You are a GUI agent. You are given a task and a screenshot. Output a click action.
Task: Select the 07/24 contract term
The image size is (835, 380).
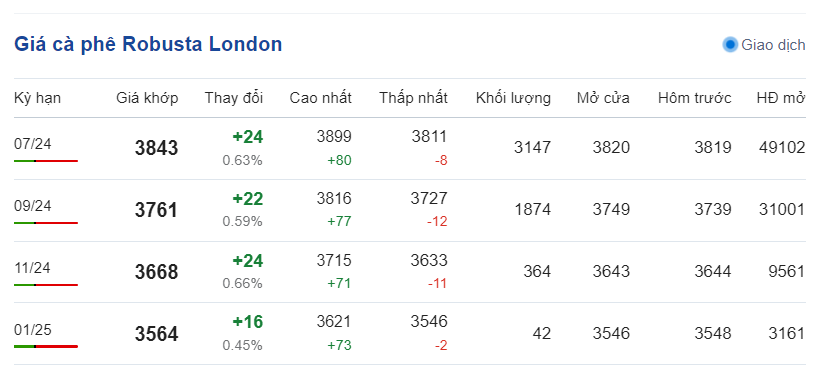click(32, 144)
